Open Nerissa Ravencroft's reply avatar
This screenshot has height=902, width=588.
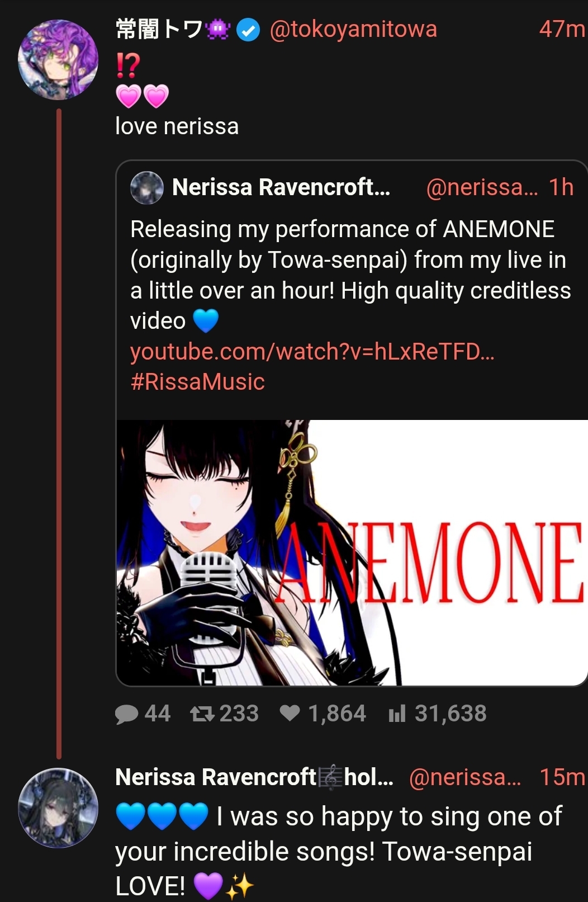point(58,808)
